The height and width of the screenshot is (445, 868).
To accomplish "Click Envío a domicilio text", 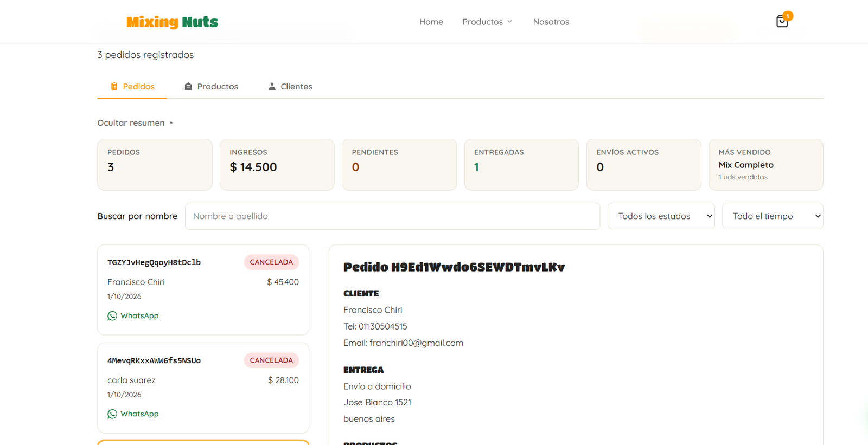I will (x=377, y=386).
